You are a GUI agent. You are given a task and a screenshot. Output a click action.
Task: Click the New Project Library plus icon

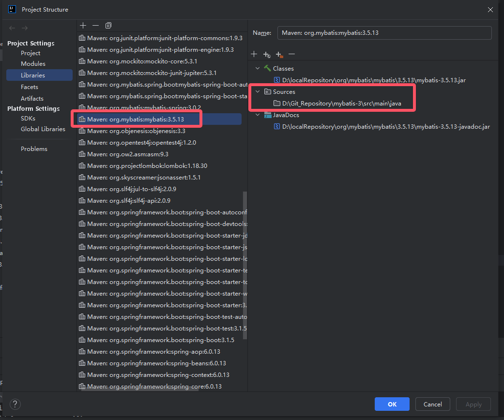[83, 25]
